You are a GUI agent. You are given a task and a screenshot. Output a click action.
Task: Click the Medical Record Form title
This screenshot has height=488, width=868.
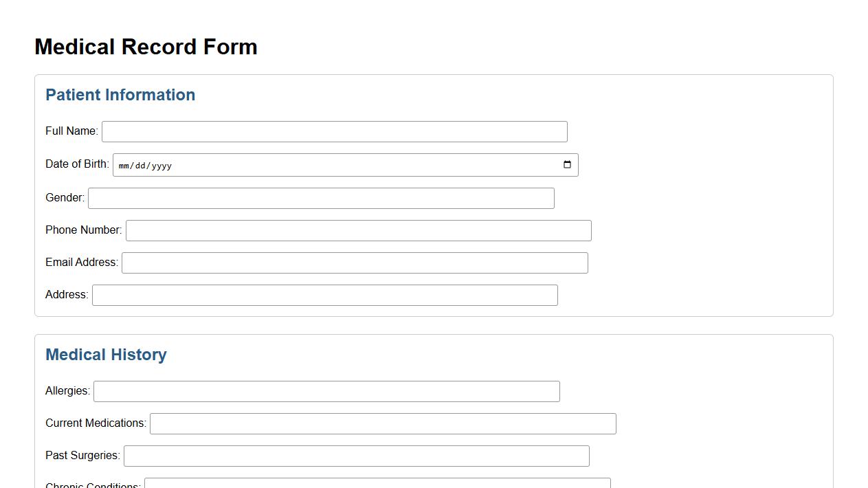pyautogui.click(x=146, y=47)
